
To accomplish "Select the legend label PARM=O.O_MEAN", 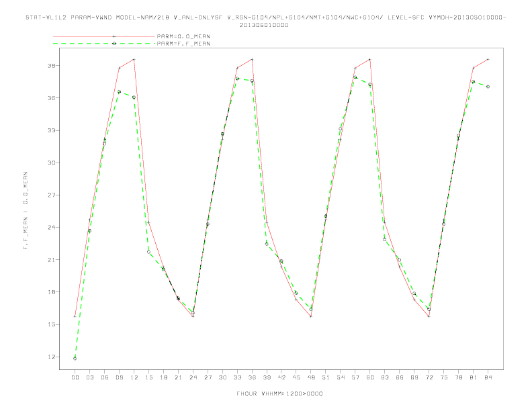I will [x=183, y=36].
